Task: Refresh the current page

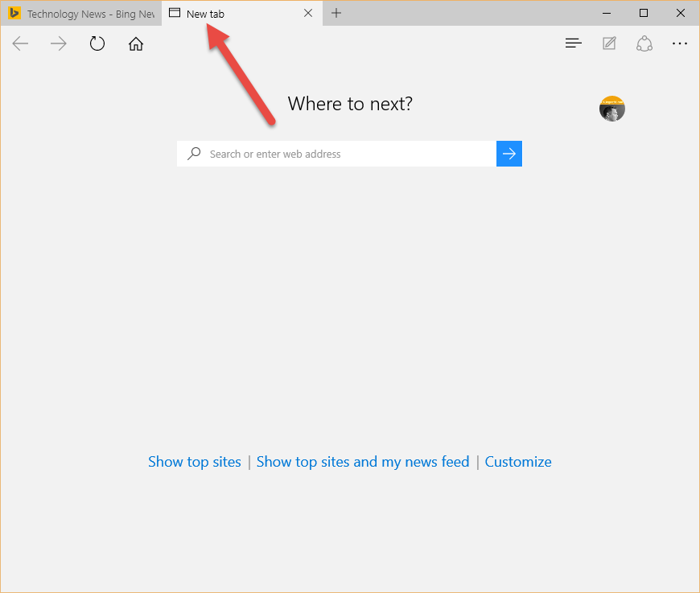Action: pos(97,43)
